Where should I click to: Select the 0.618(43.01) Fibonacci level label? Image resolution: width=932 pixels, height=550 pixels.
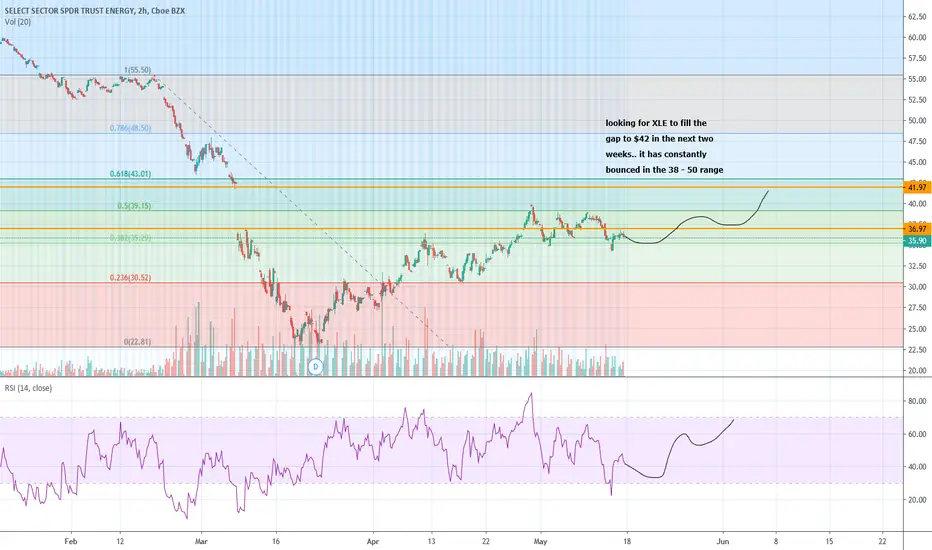coord(130,174)
